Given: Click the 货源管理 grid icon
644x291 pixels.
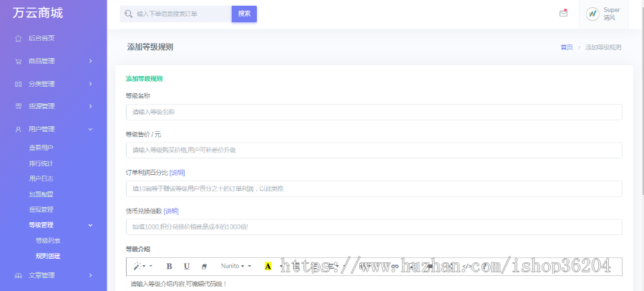Looking at the screenshot, I should point(18,106).
